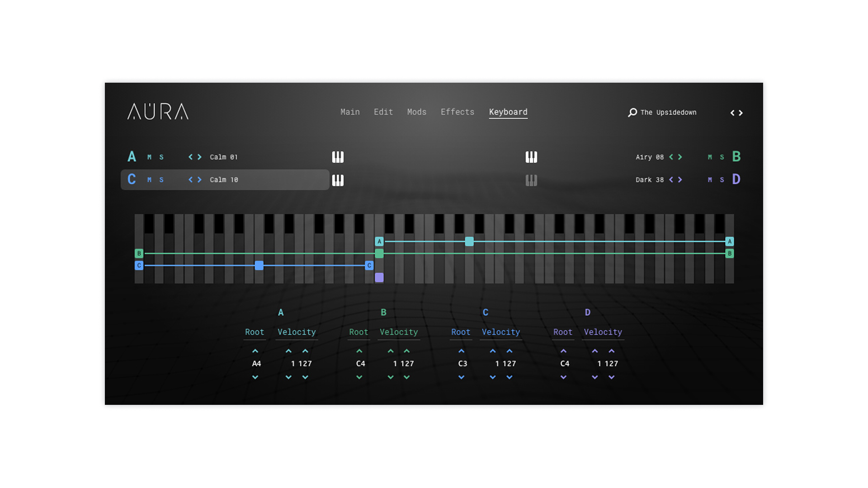Image resolution: width=868 pixels, height=488 pixels.
Task: Click the keyboard icon for layer A
Action: 338,157
